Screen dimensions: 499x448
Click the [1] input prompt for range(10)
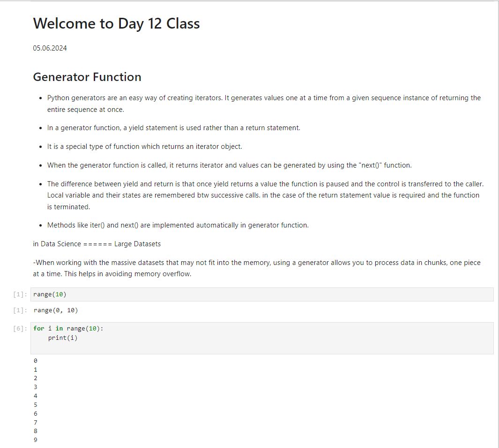point(20,294)
